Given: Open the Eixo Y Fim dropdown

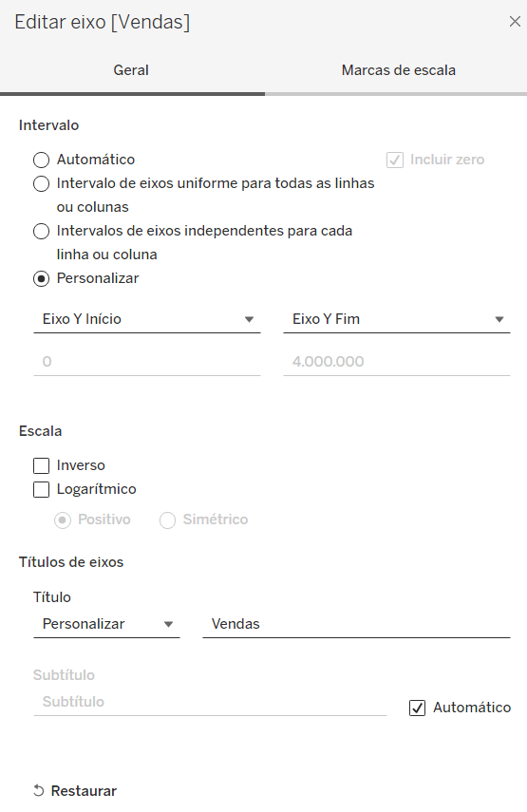Looking at the screenshot, I should pyautogui.click(x=397, y=319).
